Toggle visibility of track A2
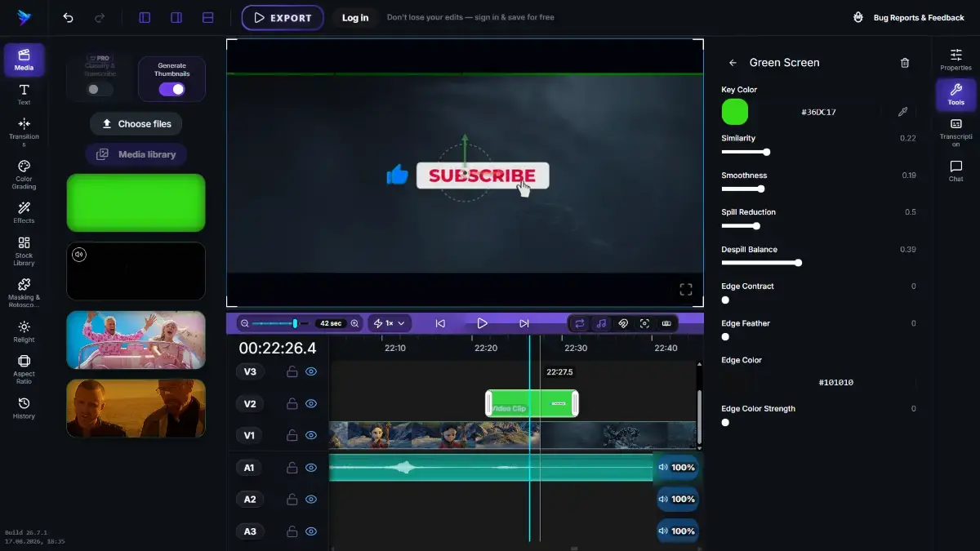980x551 pixels. [x=311, y=499]
